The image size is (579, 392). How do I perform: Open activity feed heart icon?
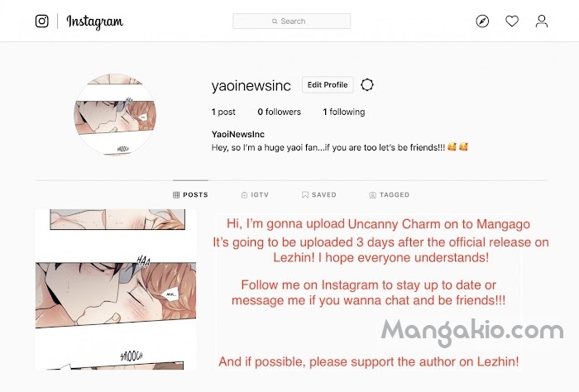point(512,21)
